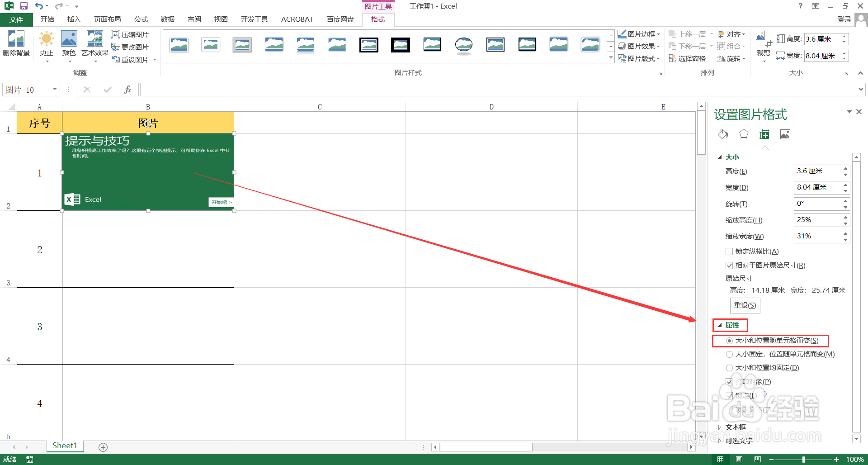The height and width of the screenshot is (465, 868).
Task: Select Move but don't size with cells
Action: pos(729,354)
